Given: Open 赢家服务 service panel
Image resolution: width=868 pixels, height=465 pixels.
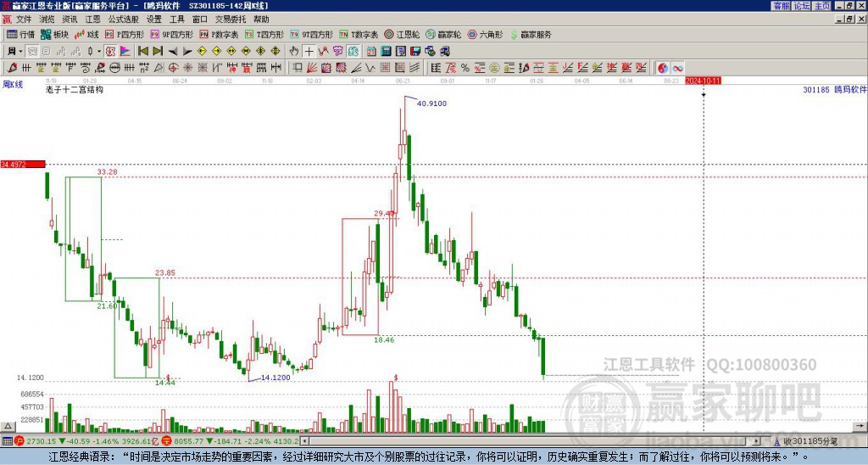Looking at the screenshot, I should [x=531, y=34].
